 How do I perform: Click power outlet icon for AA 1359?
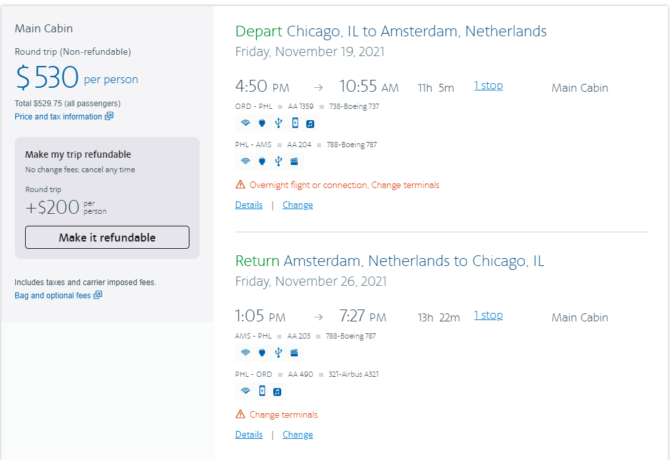262,123
